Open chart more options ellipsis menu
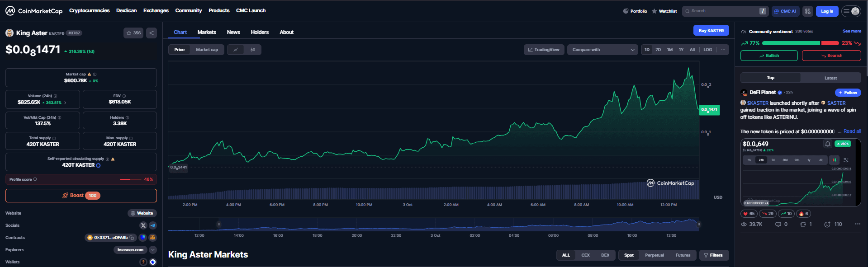Screen dimensions: 868x267 [x=723, y=50]
